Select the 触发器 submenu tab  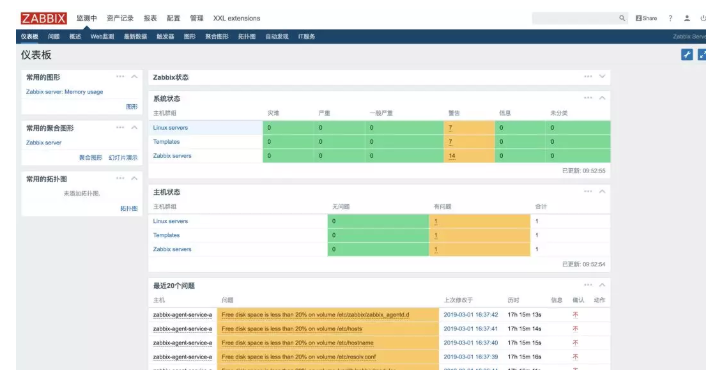tap(165, 36)
